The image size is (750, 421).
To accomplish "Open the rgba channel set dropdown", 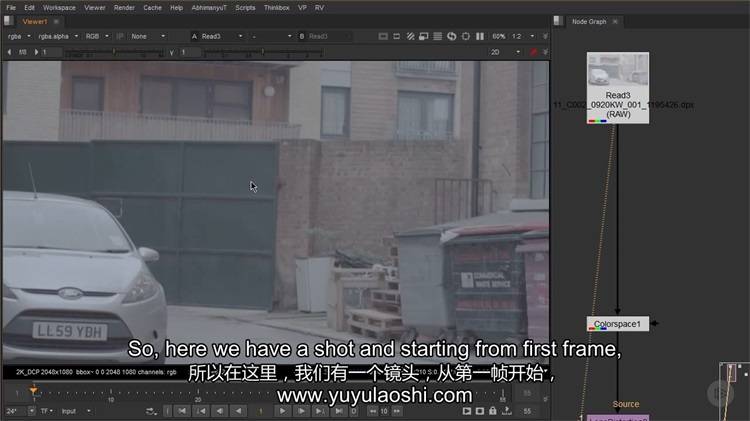I will point(19,36).
